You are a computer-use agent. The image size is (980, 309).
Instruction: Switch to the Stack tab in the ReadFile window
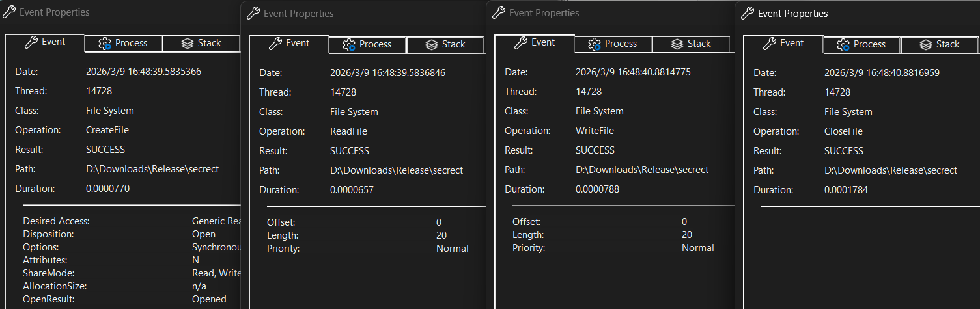pos(445,45)
